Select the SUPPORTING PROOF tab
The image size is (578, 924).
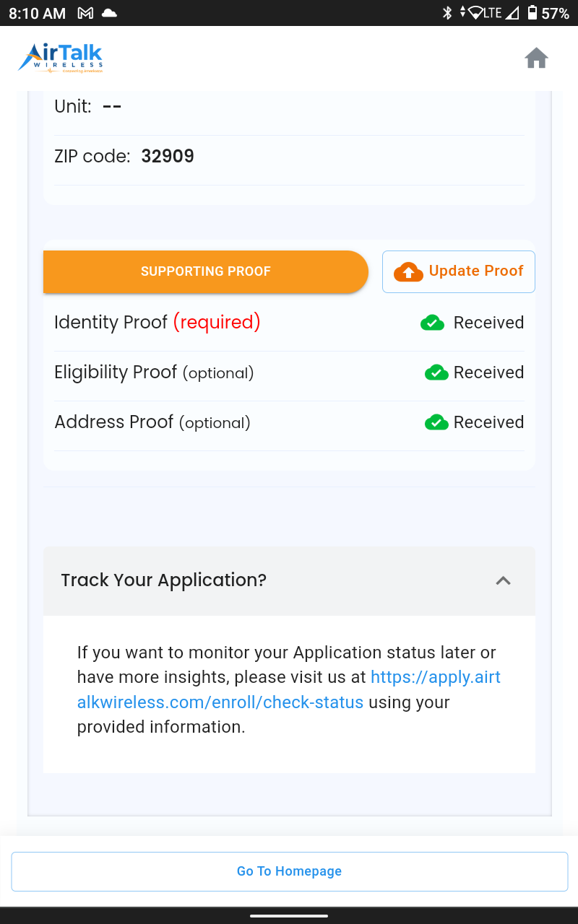pos(206,271)
